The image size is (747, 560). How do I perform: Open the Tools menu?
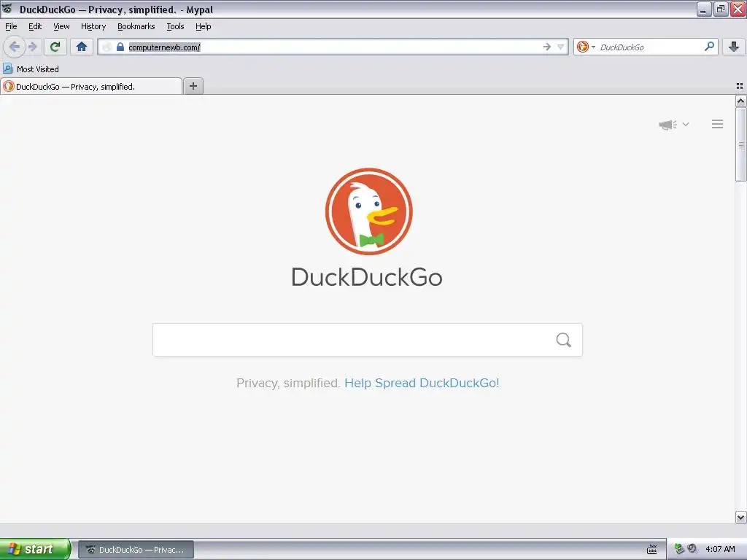(x=175, y=26)
